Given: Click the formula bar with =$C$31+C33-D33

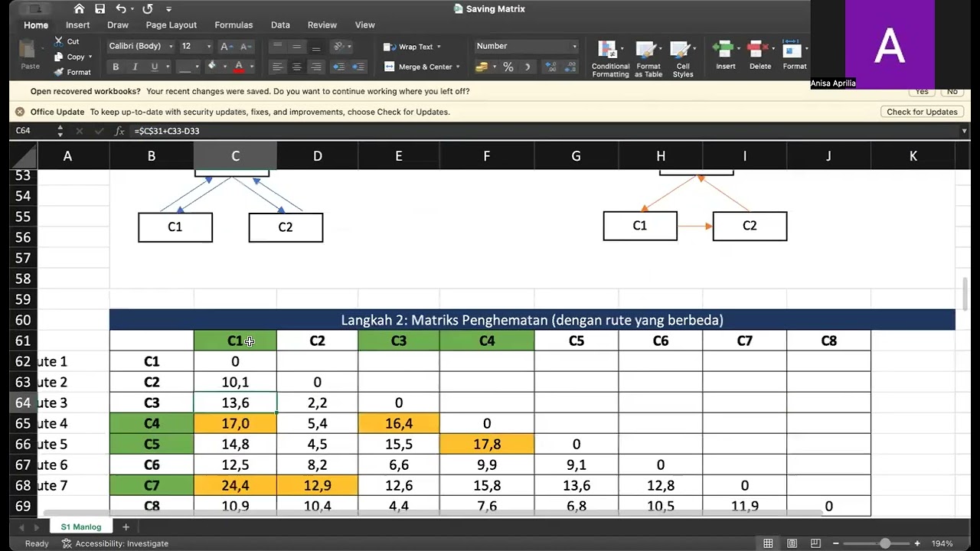Looking at the screenshot, I should [x=544, y=131].
